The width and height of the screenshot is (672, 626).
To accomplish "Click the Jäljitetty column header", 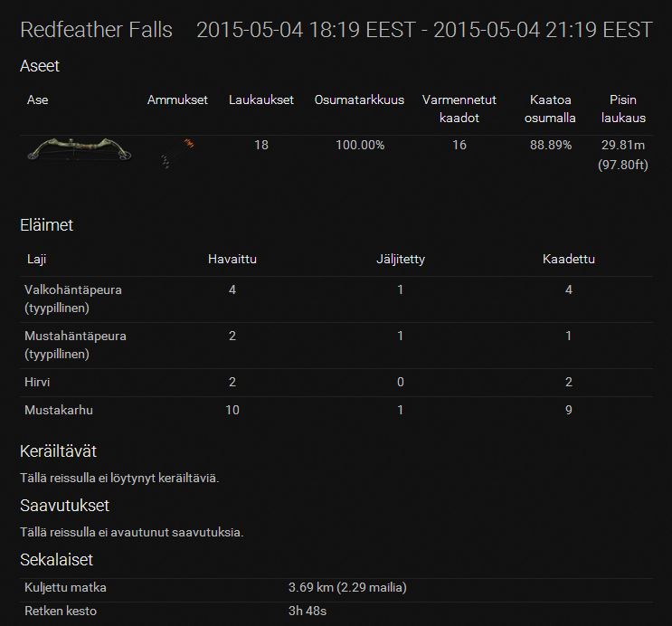I will tap(400, 260).
